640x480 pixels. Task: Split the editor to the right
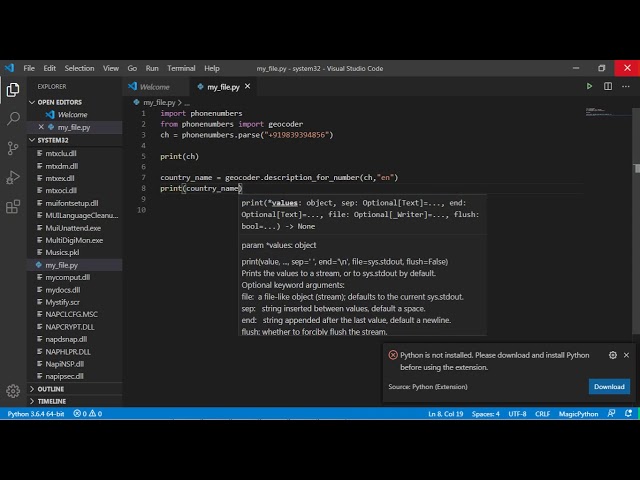(x=608, y=86)
